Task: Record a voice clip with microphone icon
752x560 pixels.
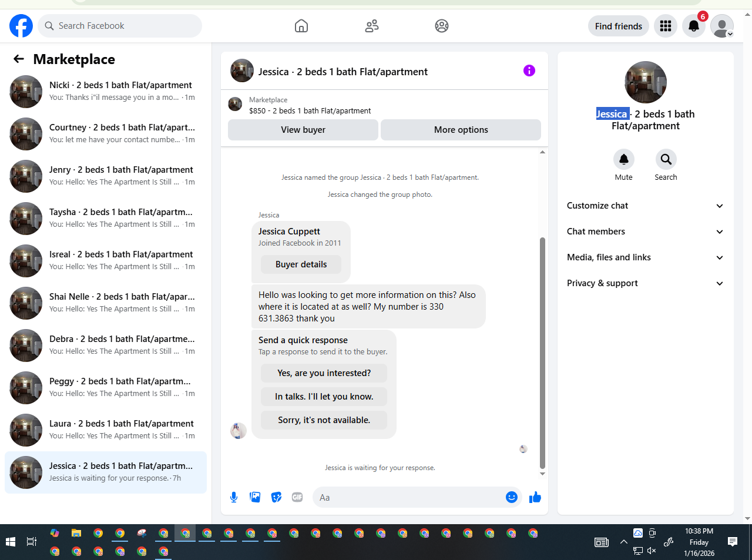Action: pos(234,497)
